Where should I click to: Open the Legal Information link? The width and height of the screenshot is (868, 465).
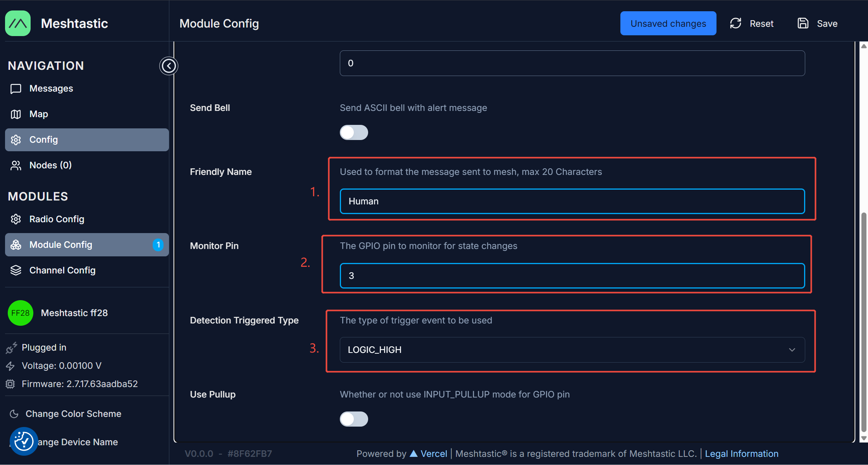click(741, 454)
